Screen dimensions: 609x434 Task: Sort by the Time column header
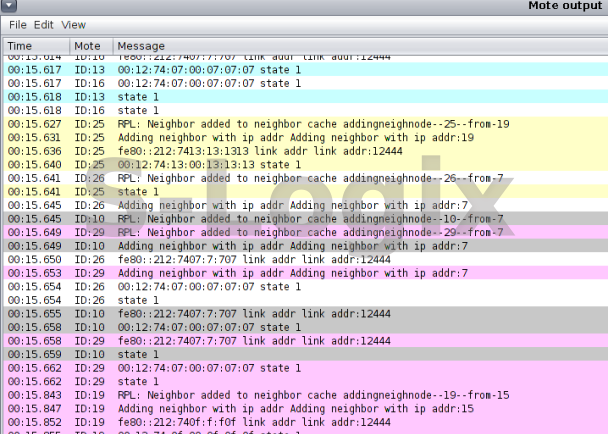tap(36, 46)
